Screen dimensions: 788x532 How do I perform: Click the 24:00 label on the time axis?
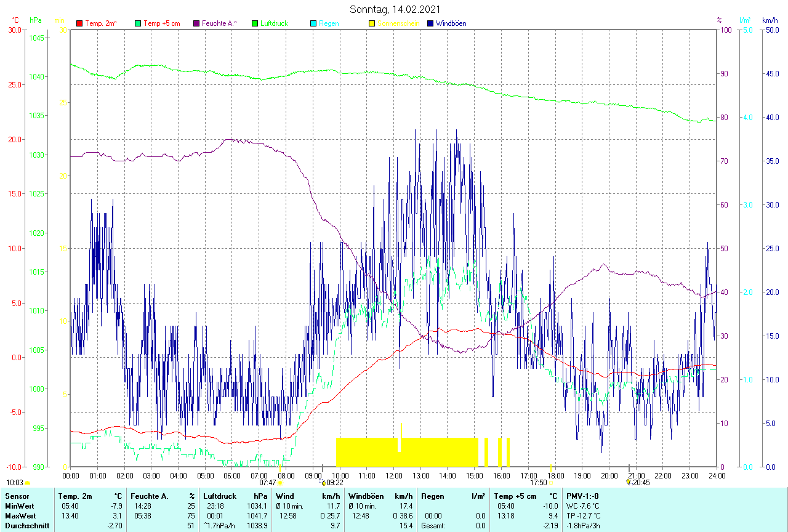[717, 476]
